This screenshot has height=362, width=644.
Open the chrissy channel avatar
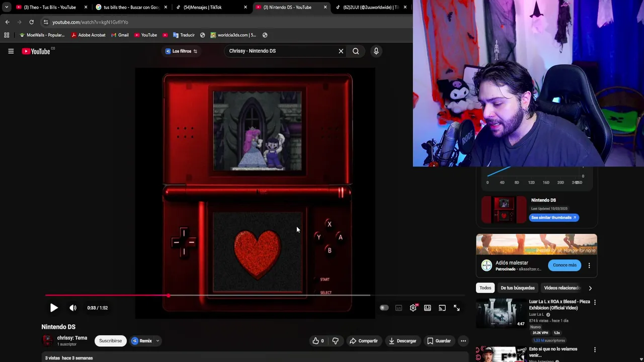coord(48,341)
